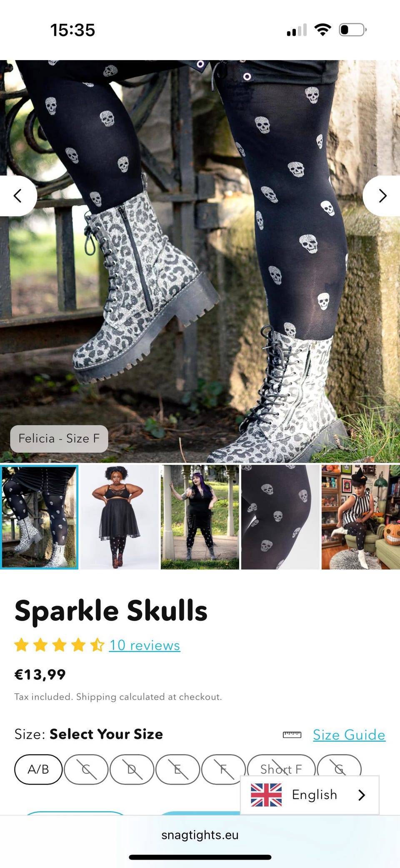Image resolution: width=400 pixels, height=868 pixels.
Task: View thumbnail of purple-haired model outdoors
Action: tap(200, 517)
